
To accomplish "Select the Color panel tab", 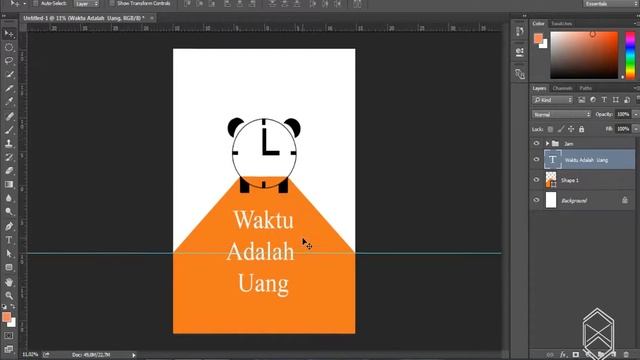I will [x=538, y=24].
